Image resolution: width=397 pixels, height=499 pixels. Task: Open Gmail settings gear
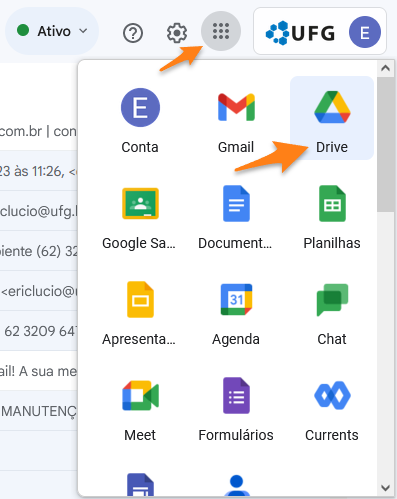177,33
